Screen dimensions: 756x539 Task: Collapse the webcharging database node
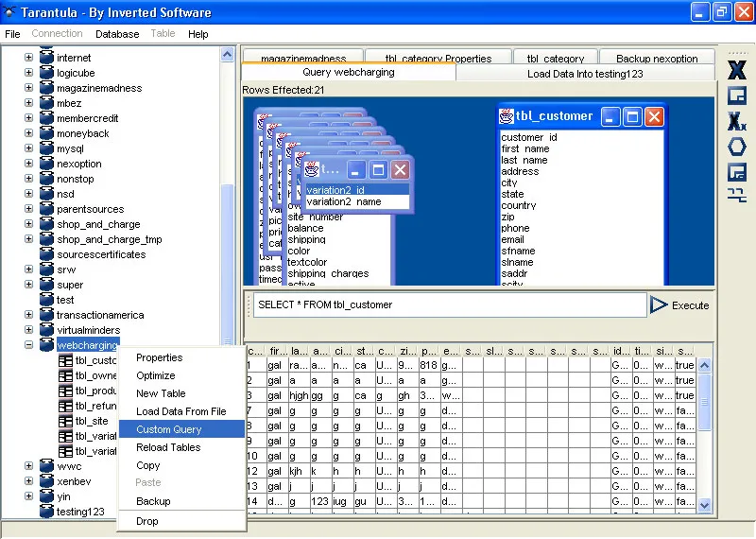(x=28, y=345)
